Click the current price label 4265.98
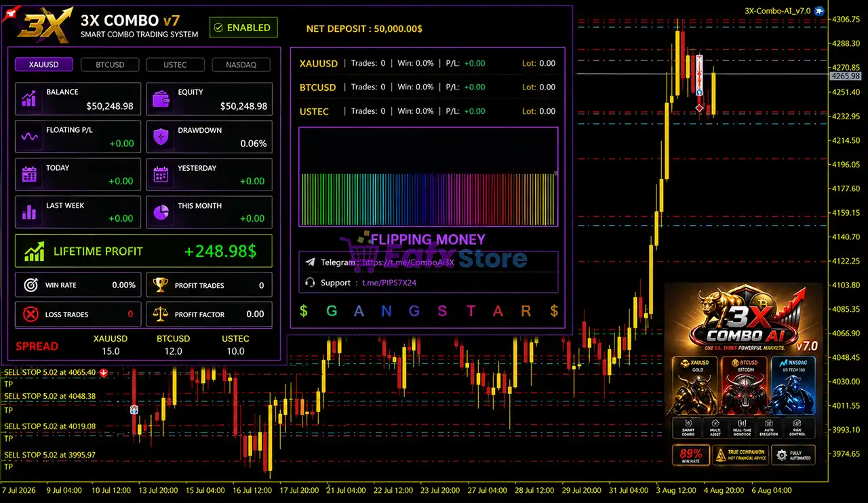868x503 pixels. pos(845,77)
